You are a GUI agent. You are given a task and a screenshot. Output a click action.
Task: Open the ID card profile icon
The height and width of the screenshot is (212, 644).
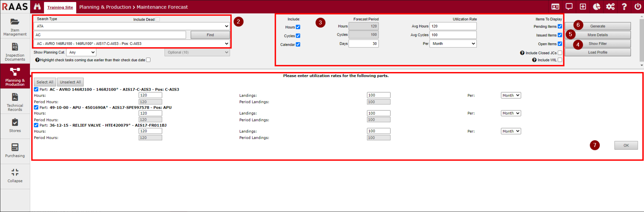click(x=555, y=7)
